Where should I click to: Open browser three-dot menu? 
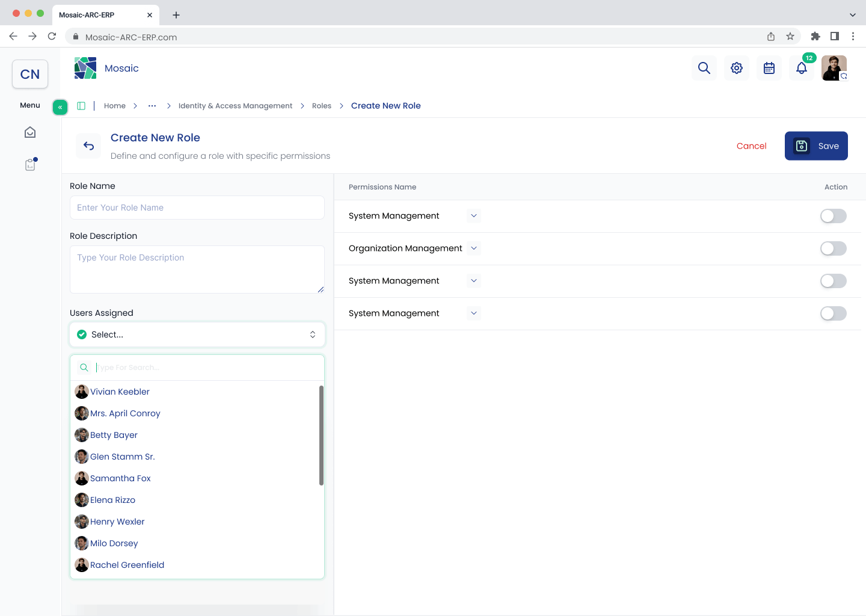point(853,37)
